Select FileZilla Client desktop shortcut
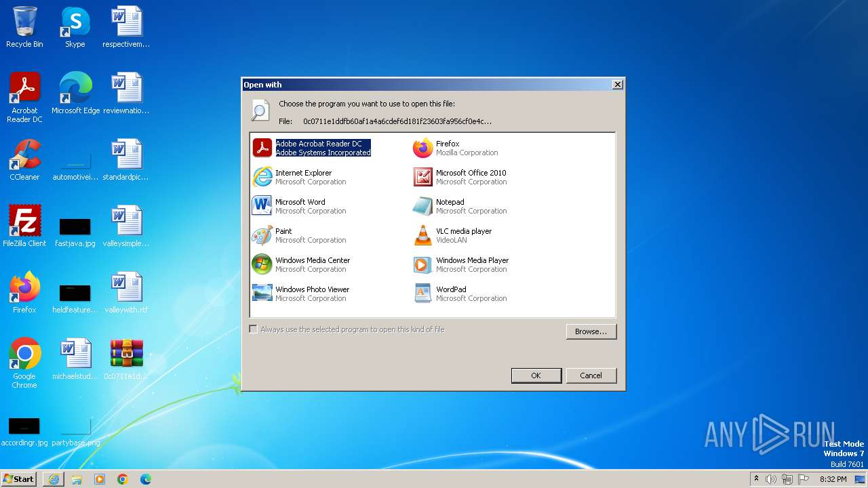This screenshot has height=488, width=868. [x=24, y=227]
